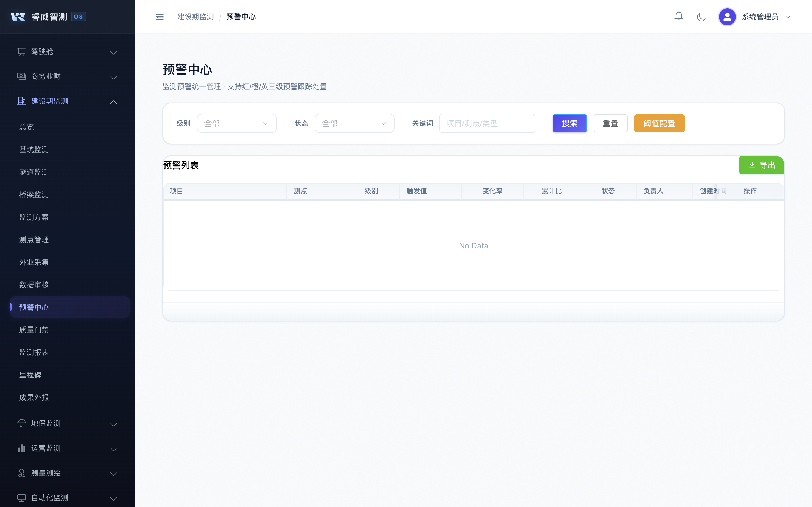Focus the 关键词 keyword input field
Screen dimensions: 812x507
[x=487, y=123]
